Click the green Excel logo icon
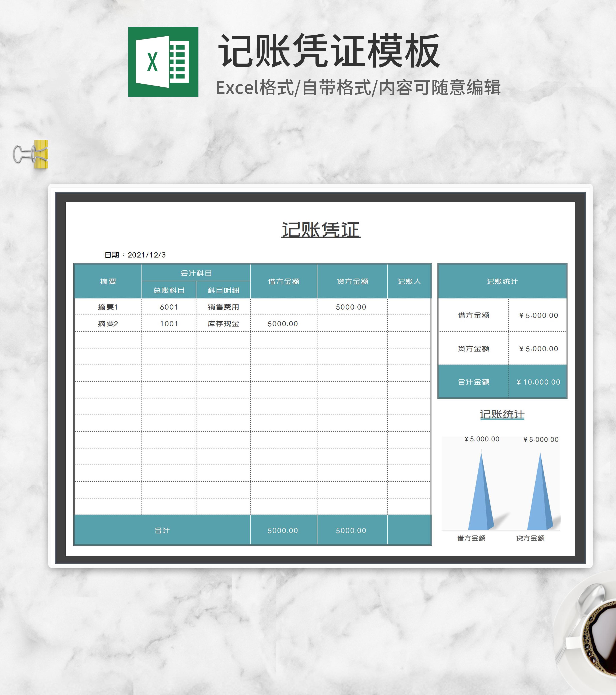This screenshot has width=616, height=695. 163,63
